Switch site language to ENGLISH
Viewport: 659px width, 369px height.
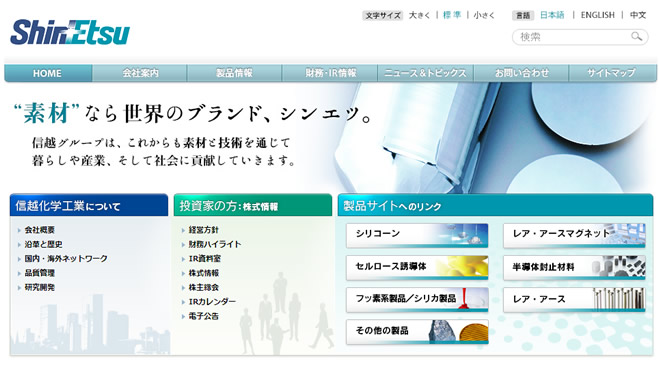click(x=597, y=15)
